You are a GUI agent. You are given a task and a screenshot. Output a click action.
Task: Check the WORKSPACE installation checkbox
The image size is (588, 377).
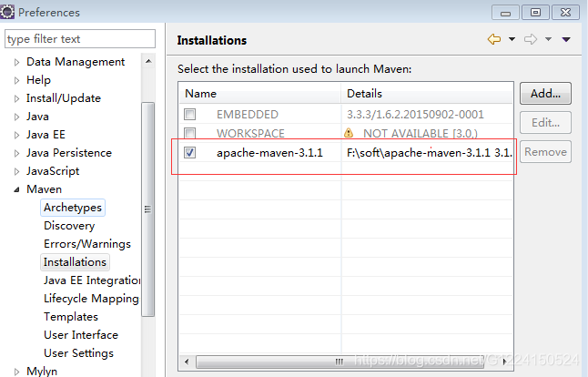pyautogui.click(x=189, y=133)
